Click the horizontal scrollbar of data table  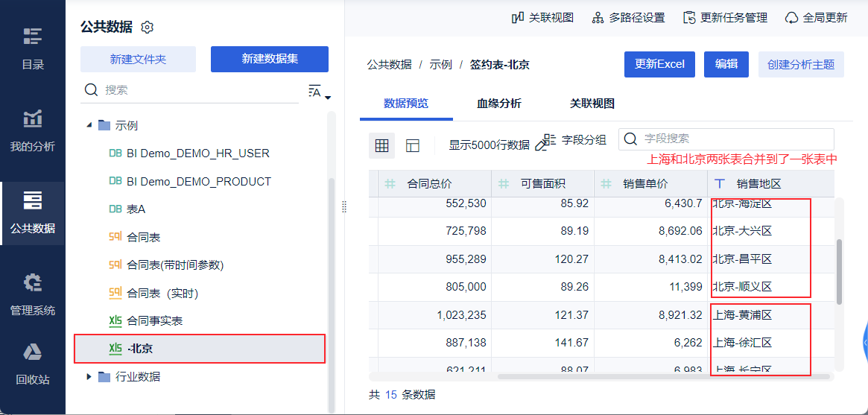664,377
